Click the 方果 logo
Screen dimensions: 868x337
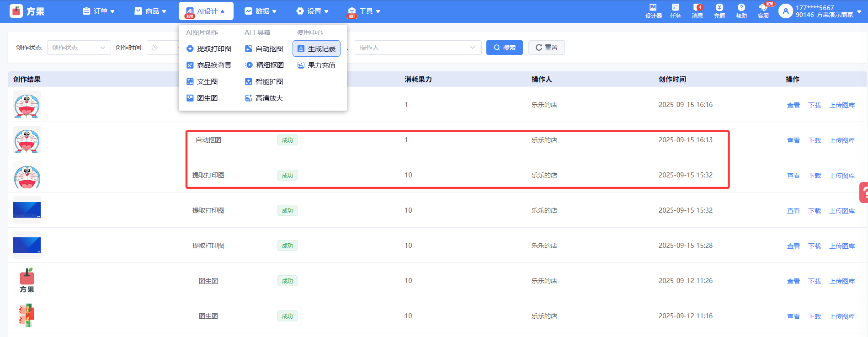(x=27, y=11)
